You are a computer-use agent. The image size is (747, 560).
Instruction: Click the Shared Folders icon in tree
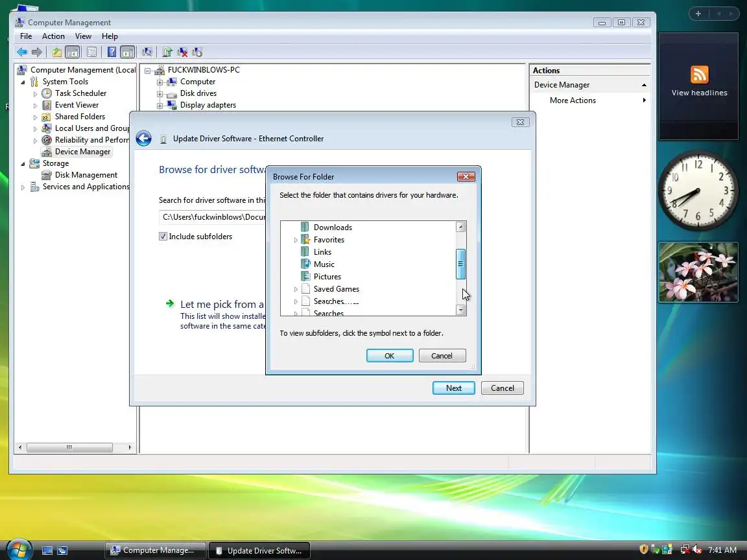(47, 117)
